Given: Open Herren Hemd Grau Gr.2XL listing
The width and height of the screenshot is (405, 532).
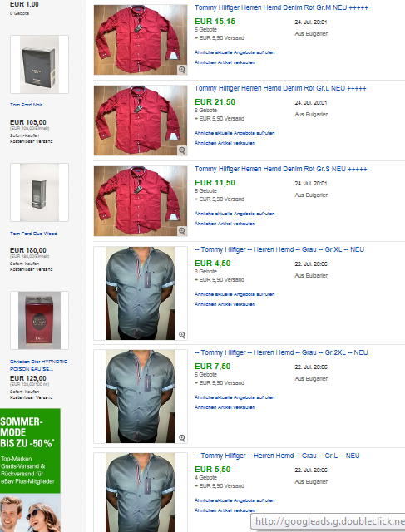Looking at the screenshot, I should coord(281,352).
